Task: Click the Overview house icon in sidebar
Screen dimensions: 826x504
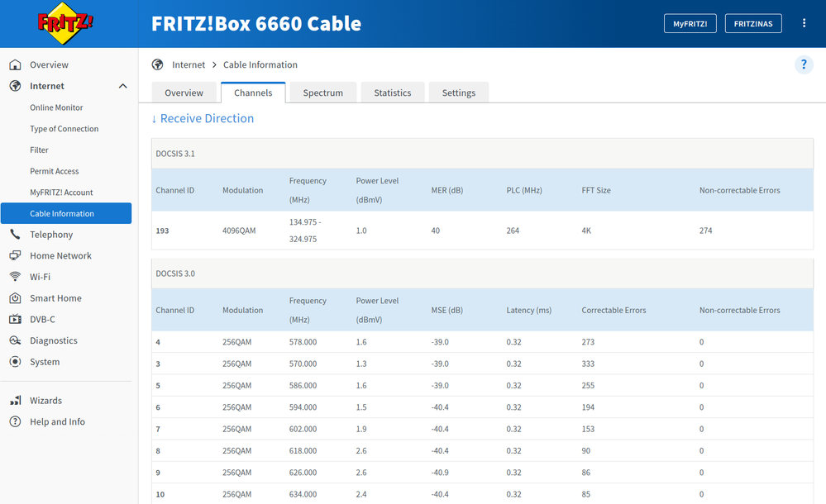Action: coord(15,64)
